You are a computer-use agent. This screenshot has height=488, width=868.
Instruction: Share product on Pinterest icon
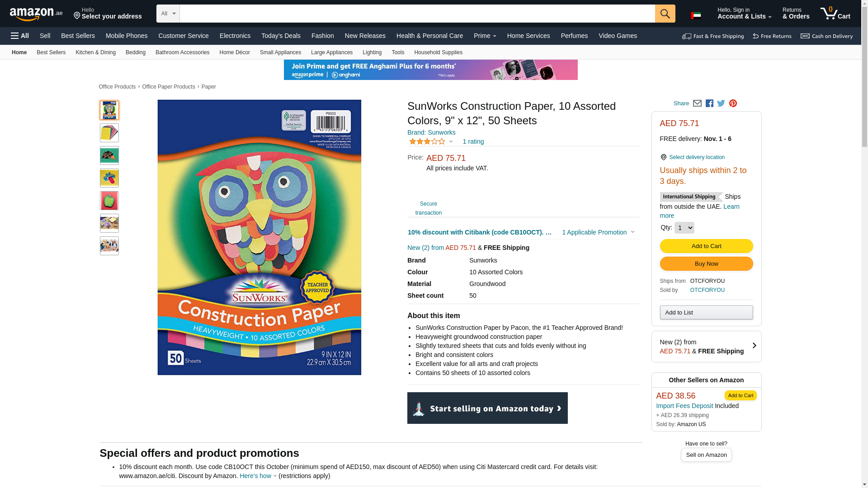(733, 103)
